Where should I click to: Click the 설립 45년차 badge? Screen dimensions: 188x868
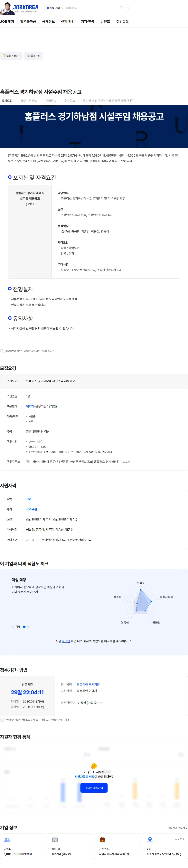click(11, 56)
